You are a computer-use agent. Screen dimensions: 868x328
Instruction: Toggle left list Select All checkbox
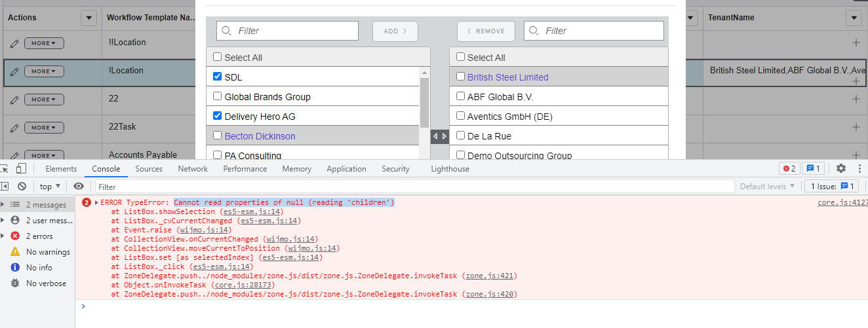[218, 57]
